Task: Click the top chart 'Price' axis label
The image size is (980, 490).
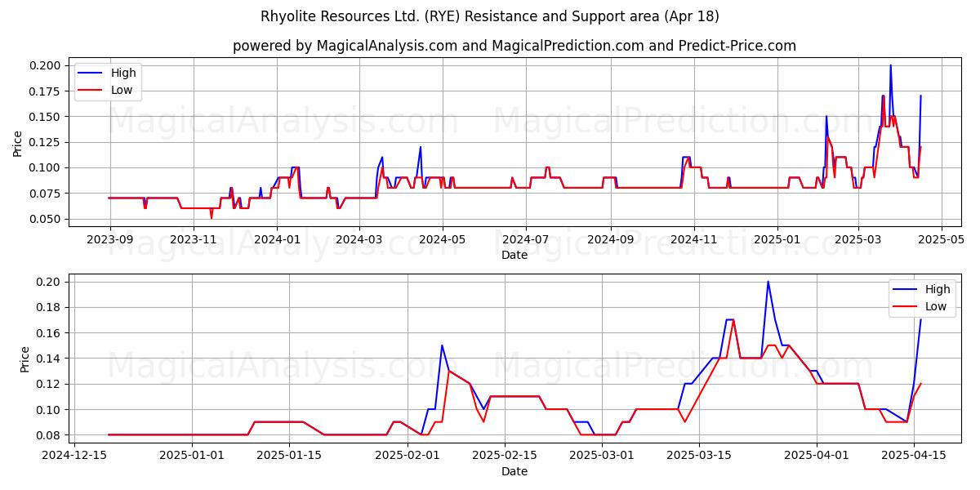Action: 18,142
